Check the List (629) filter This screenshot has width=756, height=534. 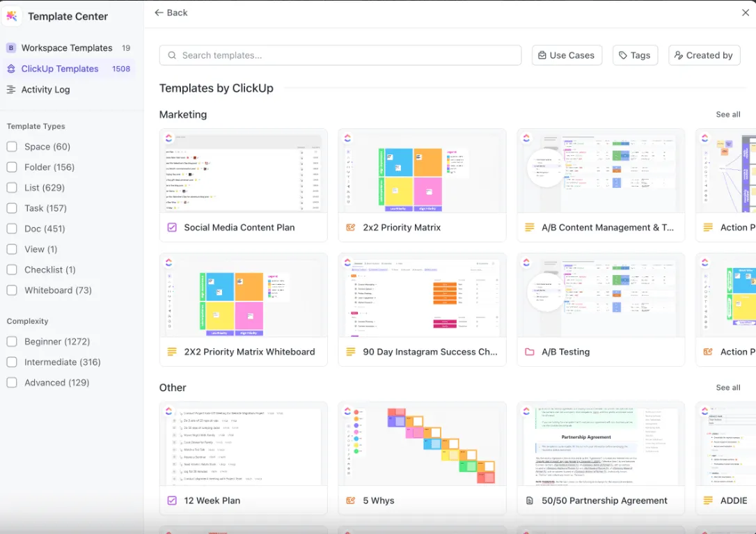click(x=12, y=188)
